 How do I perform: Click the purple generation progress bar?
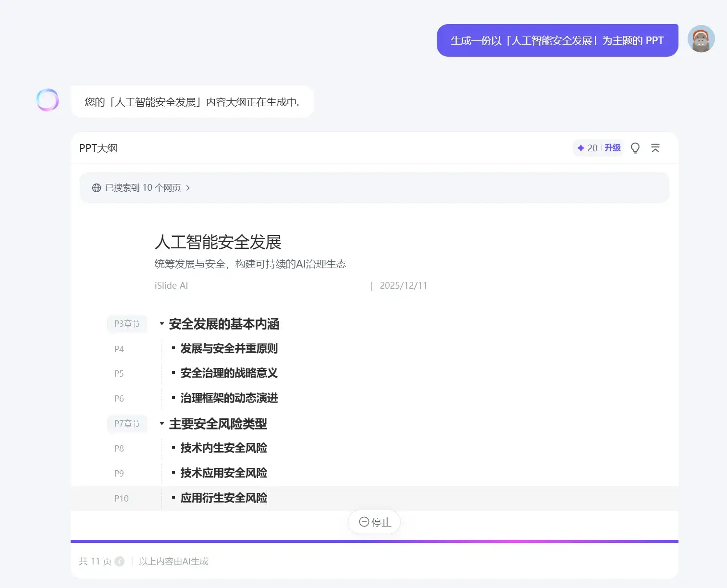click(x=374, y=541)
